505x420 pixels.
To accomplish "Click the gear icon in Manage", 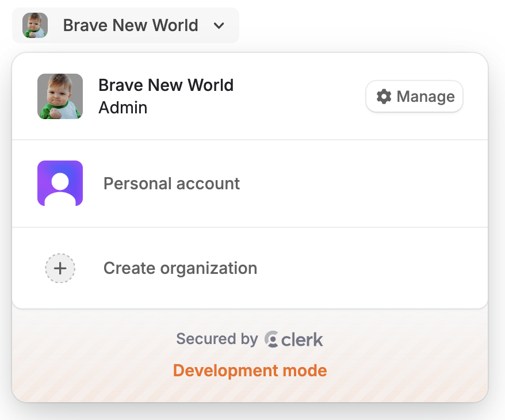I will pyautogui.click(x=384, y=97).
